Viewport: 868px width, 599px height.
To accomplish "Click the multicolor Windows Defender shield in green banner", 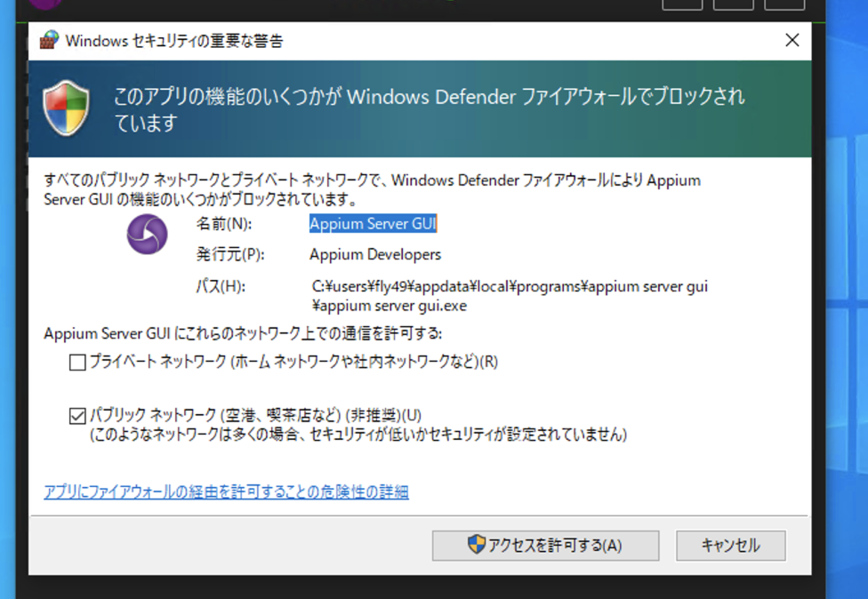I will [66, 108].
